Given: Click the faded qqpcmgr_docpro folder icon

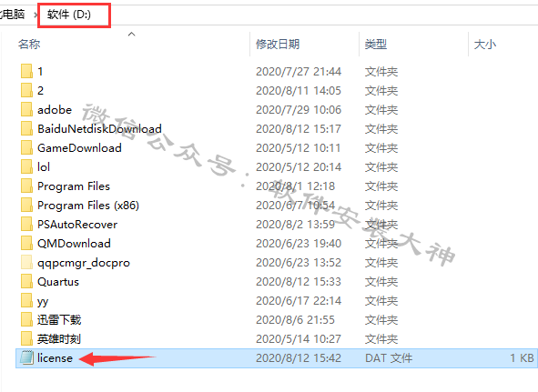Looking at the screenshot, I should tap(26, 263).
